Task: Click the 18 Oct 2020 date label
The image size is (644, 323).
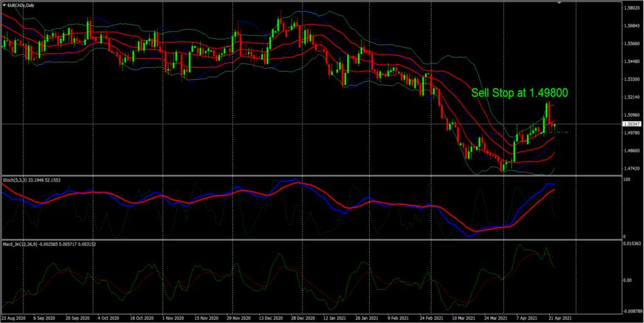Action: (x=142, y=318)
